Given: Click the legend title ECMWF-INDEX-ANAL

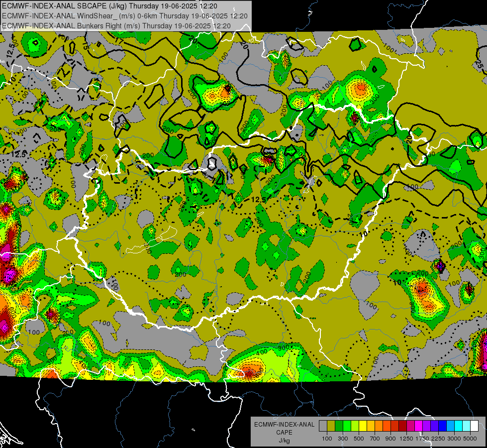Looking at the screenshot, I should 284,425.
